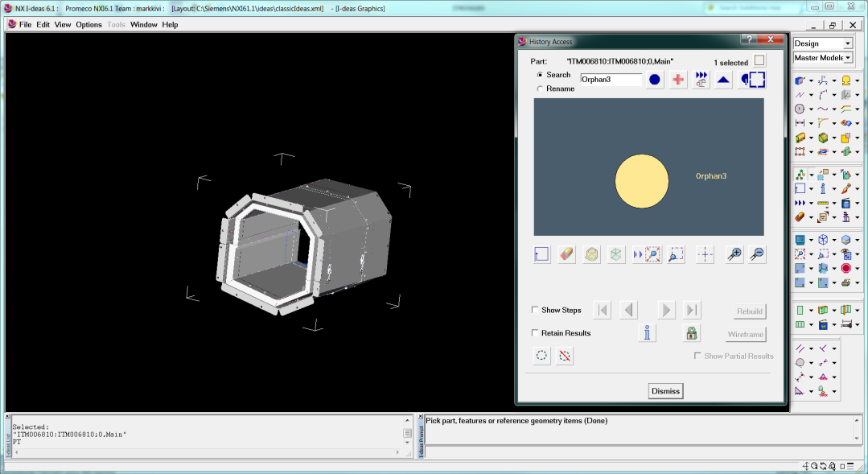868x474 pixels.
Task: Step back one history step
Action: click(x=628, y=310)
